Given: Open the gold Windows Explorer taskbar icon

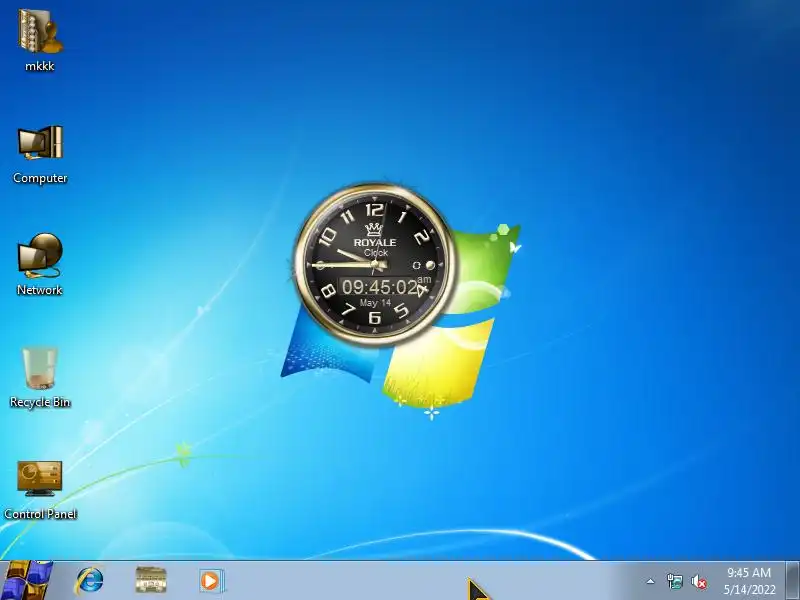Looking at the screenshot, I should click(151, 581).
